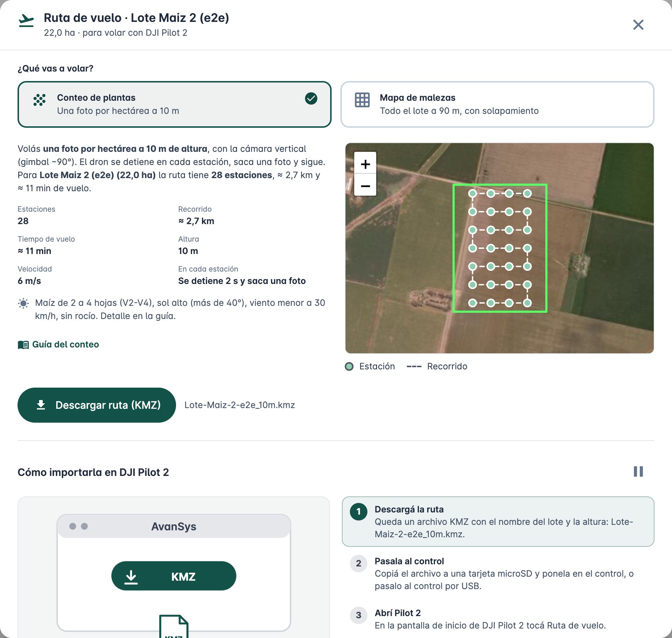Click the number 3 badge of Abrí Pilot 2
Viewport: 672px width, 638px height.
[359, 615]
